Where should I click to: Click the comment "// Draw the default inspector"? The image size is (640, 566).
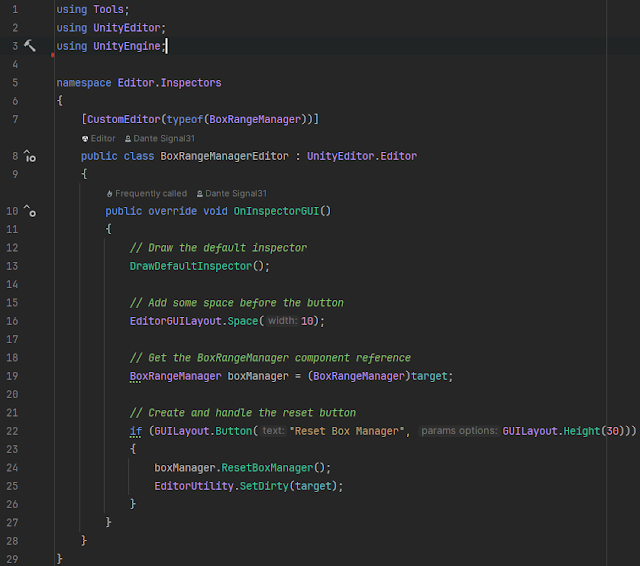[x=218, y=248]
